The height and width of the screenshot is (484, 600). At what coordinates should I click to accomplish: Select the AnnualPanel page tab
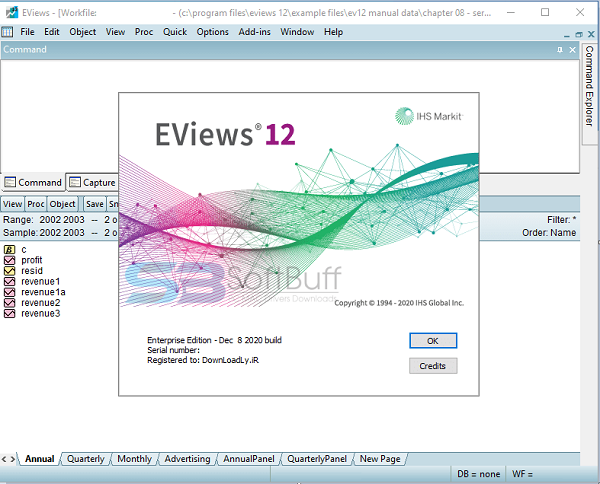pos(249,459)
